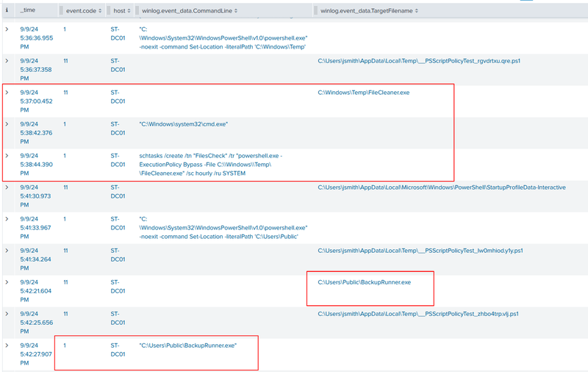Click event code 1 in the schtasks row
The width and height of the screenshot is (588, 372).
(65, 155)
